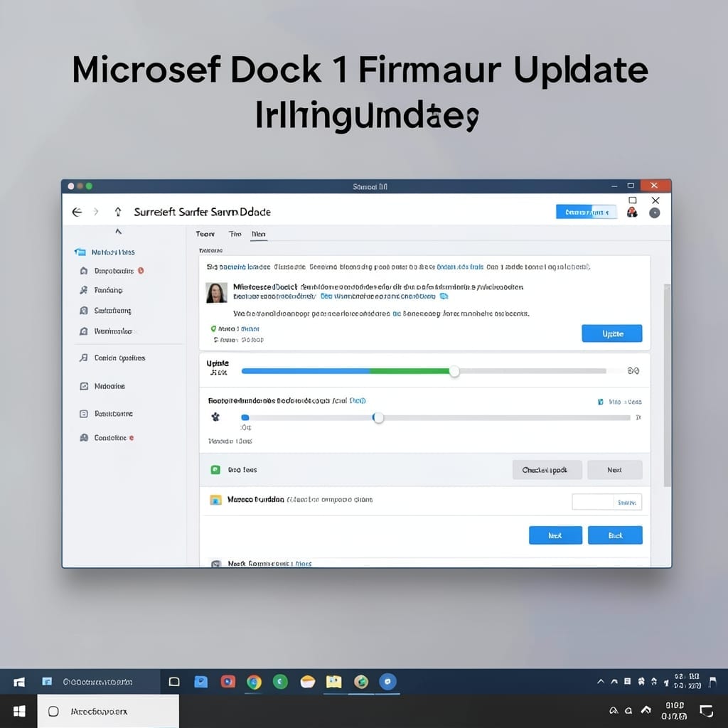Click the forward chevron in the navigation bar
728x728 pixels.
[x=96, y=212]
